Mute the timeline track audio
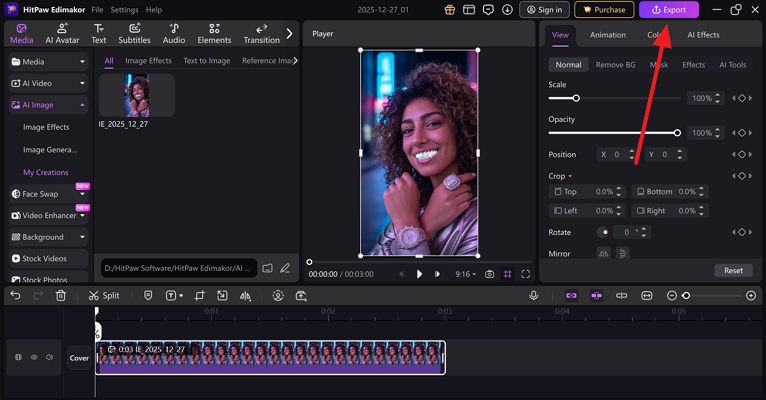This screenshot has height=400, width=766. coord(47,357)
